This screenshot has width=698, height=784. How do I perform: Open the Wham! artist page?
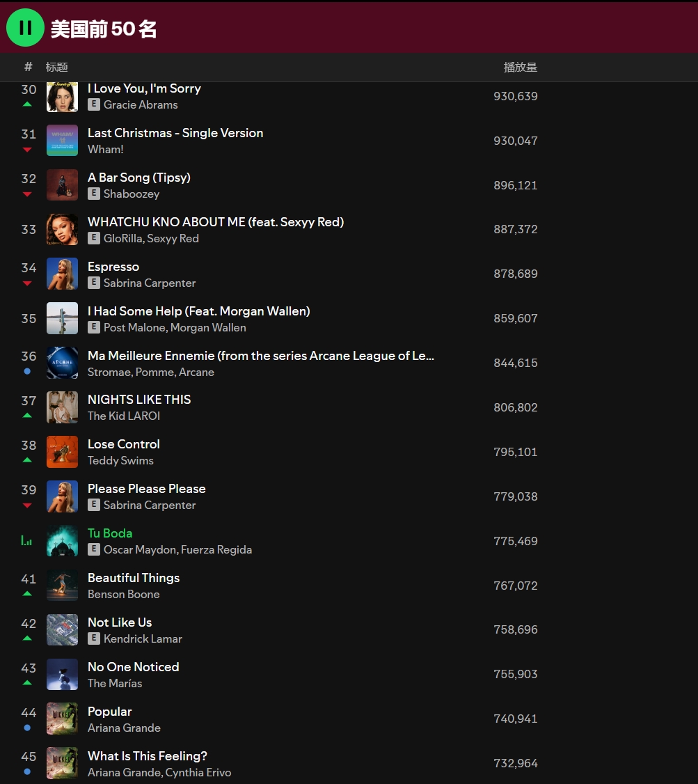click(105, 149)
